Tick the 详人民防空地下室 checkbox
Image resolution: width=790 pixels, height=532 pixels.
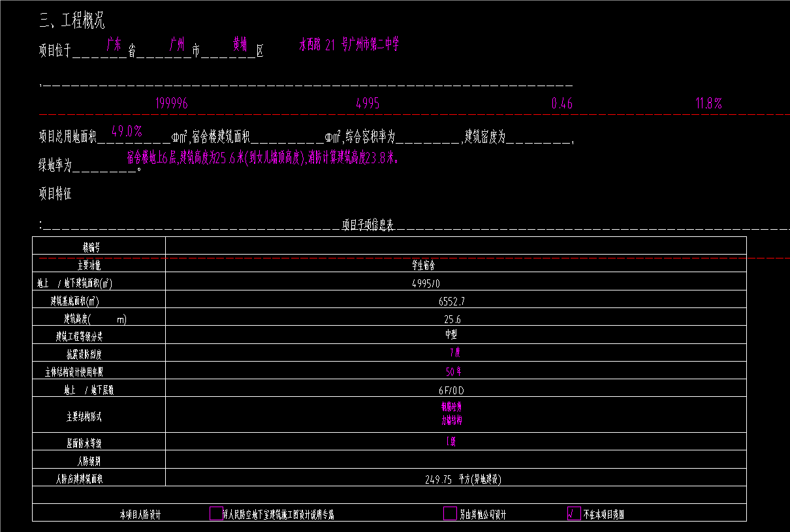click(x=216, y=513)
